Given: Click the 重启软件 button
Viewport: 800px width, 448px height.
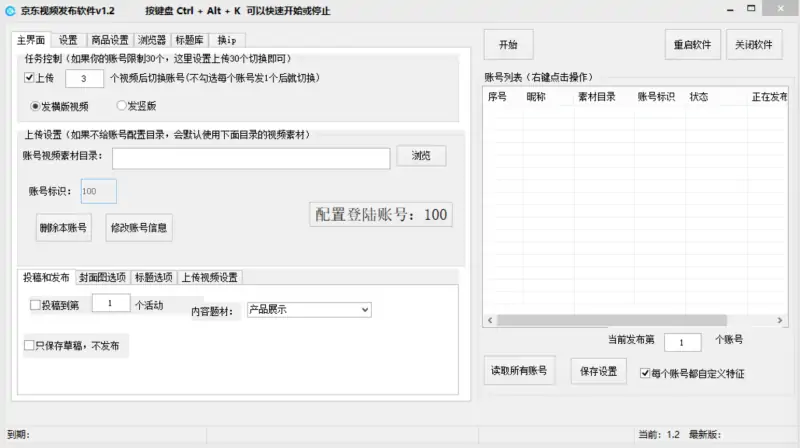Looking at the screenshot, I should (x=693, y=45).
